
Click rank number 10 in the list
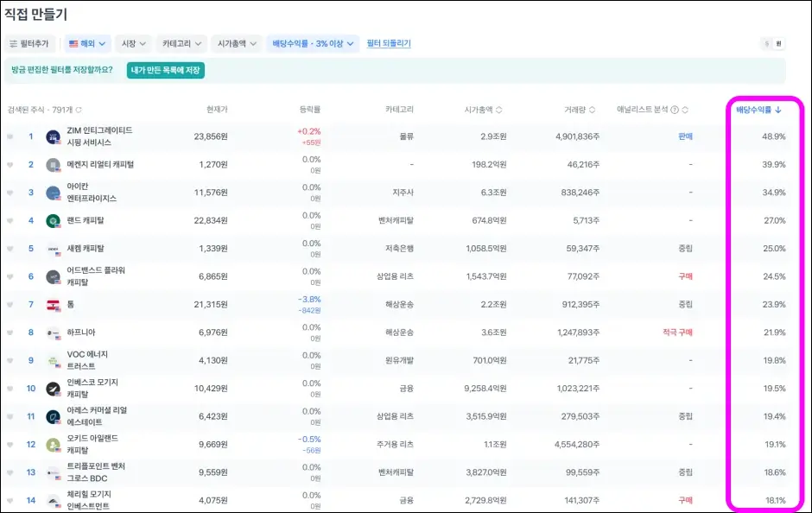pyautogui.click(x=31, y=389)
